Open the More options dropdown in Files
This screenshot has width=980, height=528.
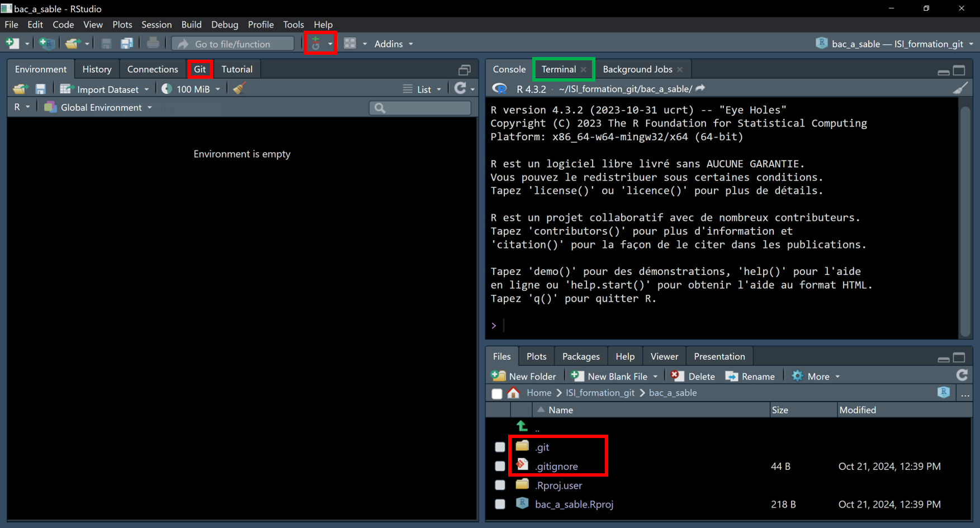tap(817, 376)
